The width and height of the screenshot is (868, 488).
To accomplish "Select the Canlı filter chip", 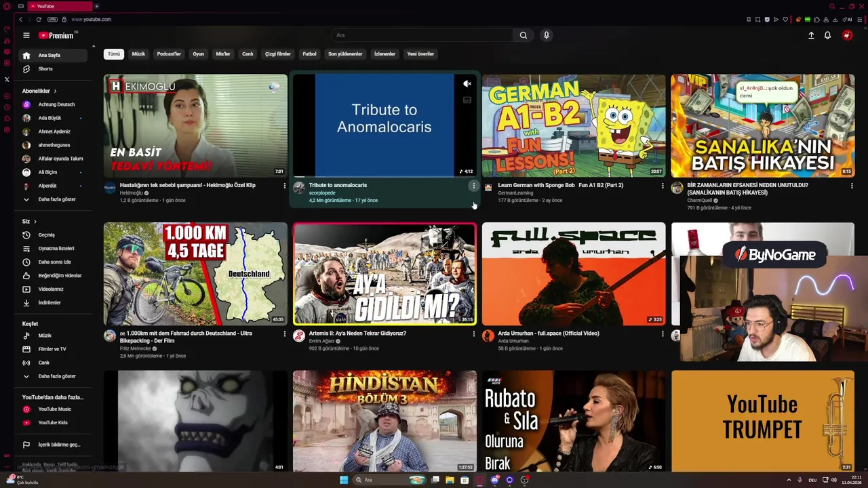I will point(248,54).
